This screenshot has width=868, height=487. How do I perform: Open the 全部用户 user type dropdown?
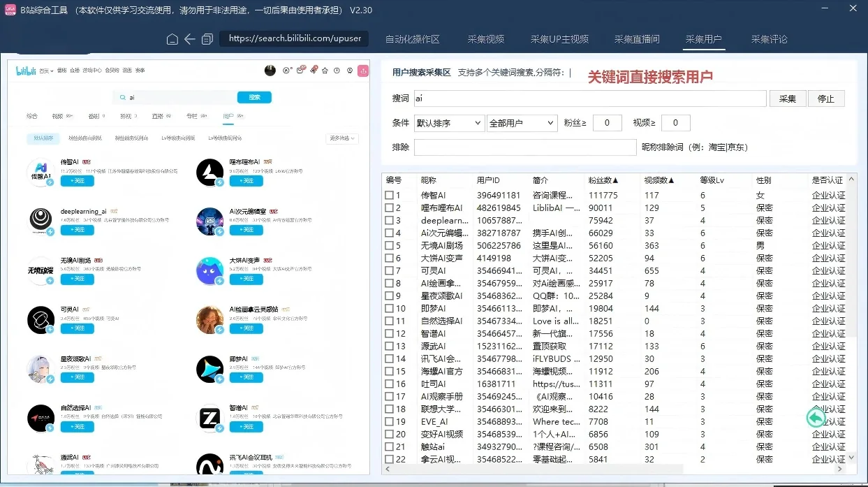coord(522,123)
